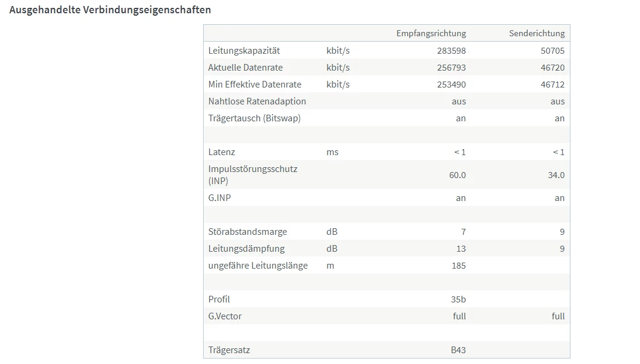Click the Störabstandsmarge row label

click(247, 232)
